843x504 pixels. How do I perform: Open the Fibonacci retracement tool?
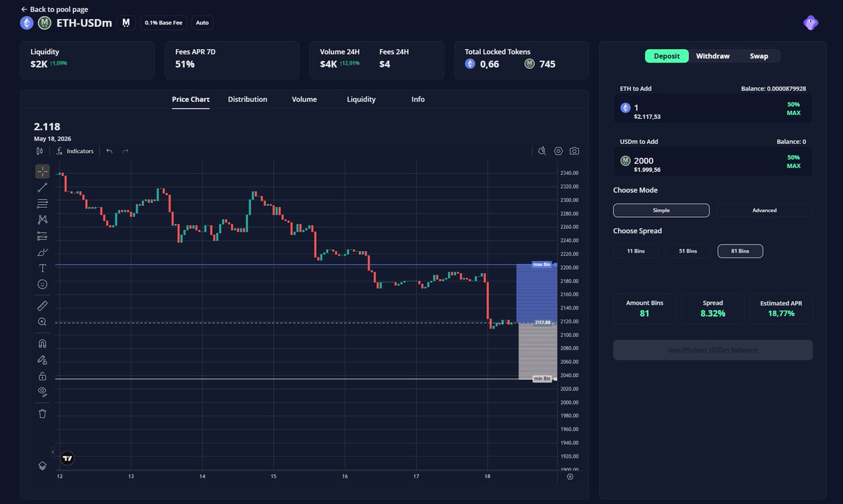(42, 204)
